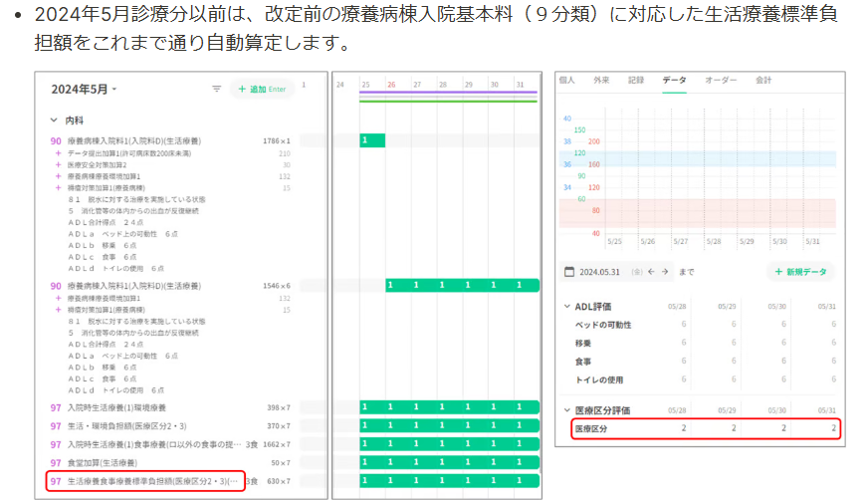Click plus icon under 1786×1 for 療養病棟療養環境加算1
This screenshot has height=501, width=868.
tap(58, 176)
